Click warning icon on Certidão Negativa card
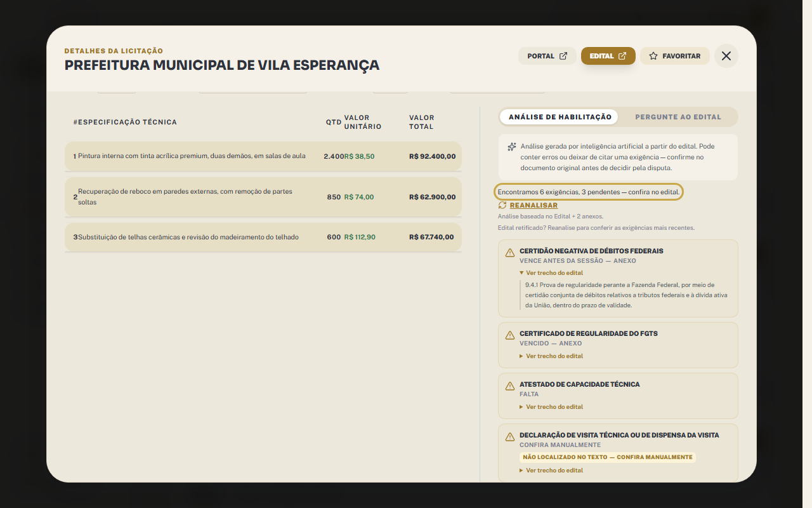 tap(509, 253)
